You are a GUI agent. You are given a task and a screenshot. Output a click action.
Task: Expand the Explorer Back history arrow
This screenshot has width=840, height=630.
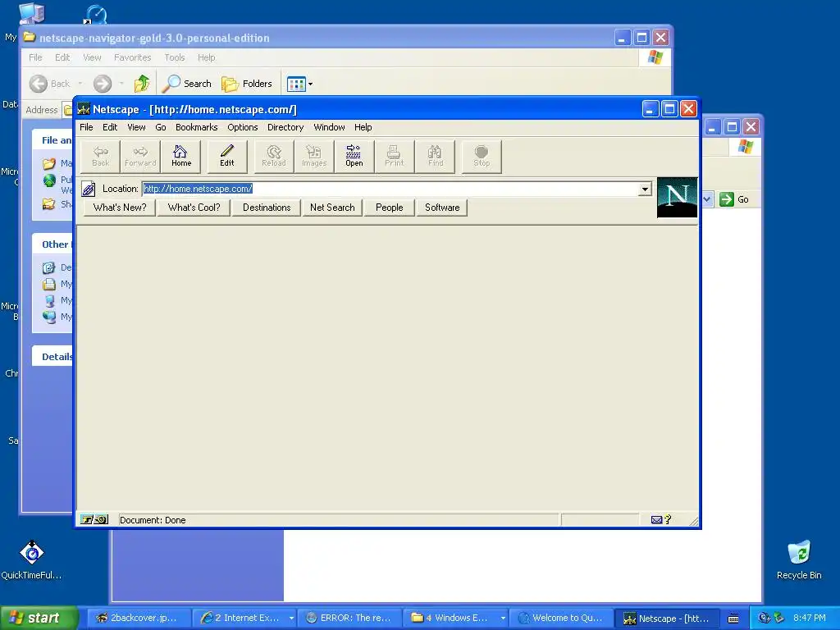[80, 84]
